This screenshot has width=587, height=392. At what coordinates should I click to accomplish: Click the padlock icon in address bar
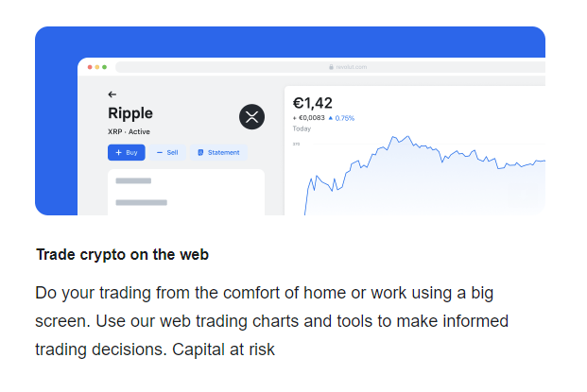coord(331,67)
